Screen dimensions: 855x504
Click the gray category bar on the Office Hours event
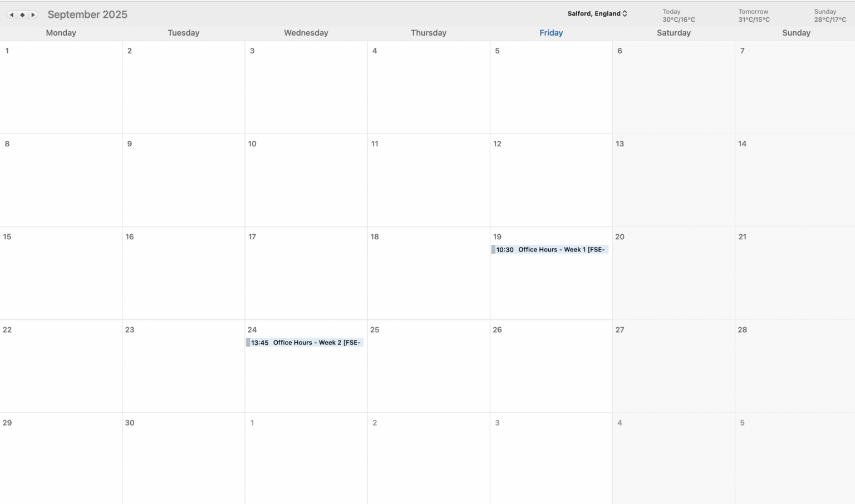[x=493, y=249]
